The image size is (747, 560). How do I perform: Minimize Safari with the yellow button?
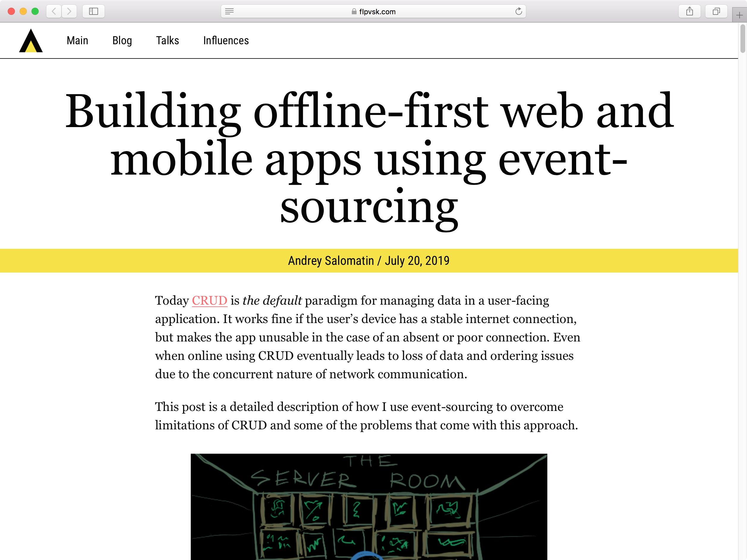23,12
